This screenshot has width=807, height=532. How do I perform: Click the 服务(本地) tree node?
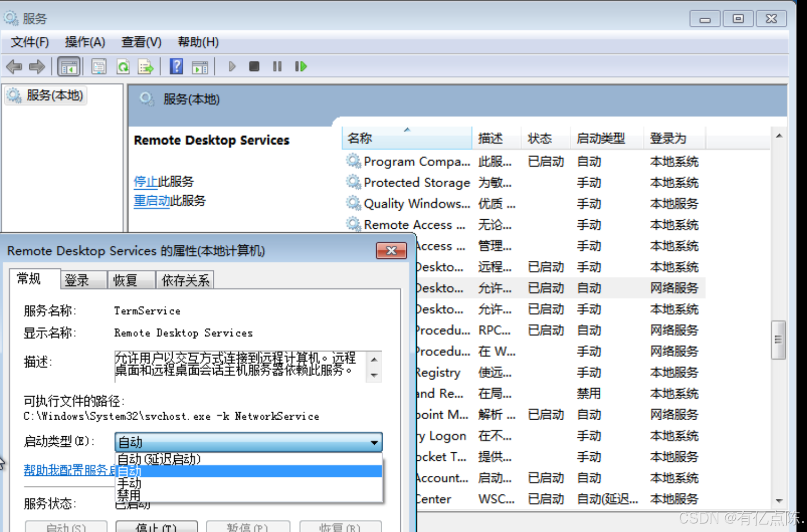[46, 95]
